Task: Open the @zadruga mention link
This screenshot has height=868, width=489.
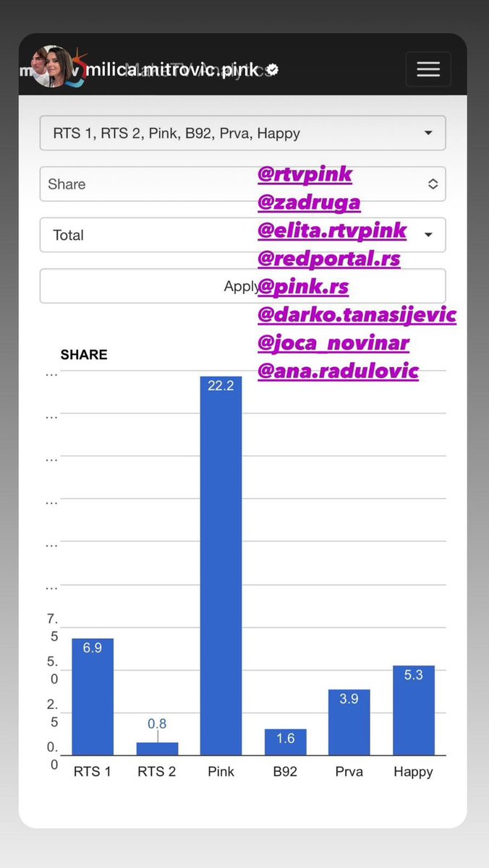Action: coord(309,202)
